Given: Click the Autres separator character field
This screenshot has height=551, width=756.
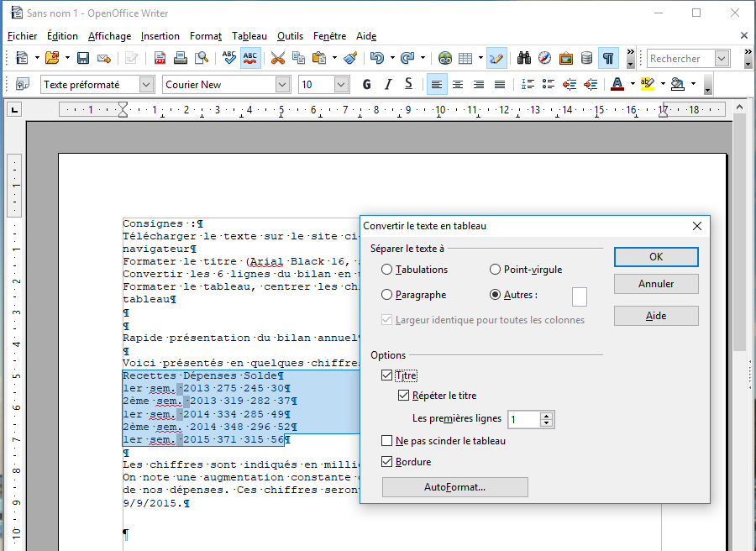Looking at the screenshot, I should click(x=579, y=297).
